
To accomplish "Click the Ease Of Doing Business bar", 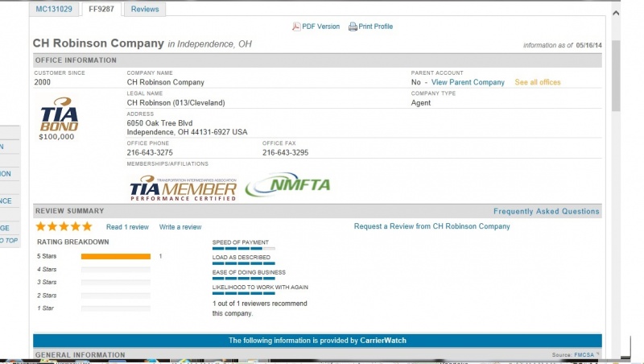I will 244,279.
